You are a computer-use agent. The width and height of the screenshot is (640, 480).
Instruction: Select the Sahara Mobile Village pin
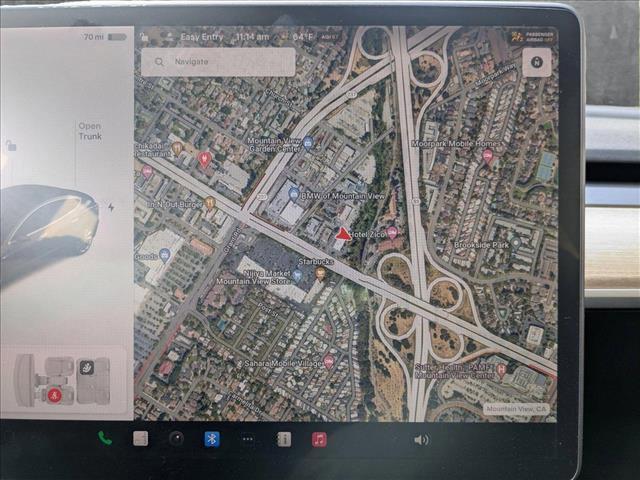pyautogui.click(x=329, y=362)
